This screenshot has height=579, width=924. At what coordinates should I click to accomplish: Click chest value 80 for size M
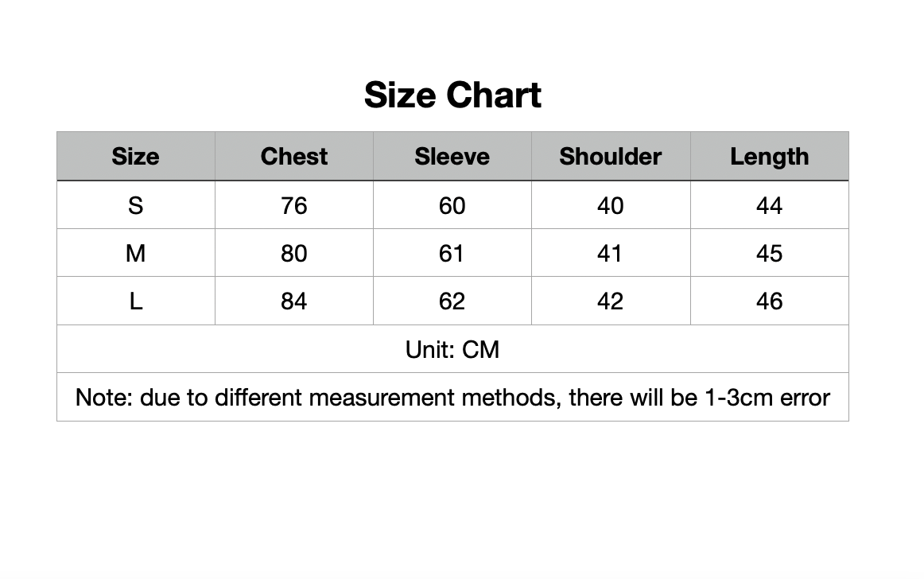pos(293,254)
